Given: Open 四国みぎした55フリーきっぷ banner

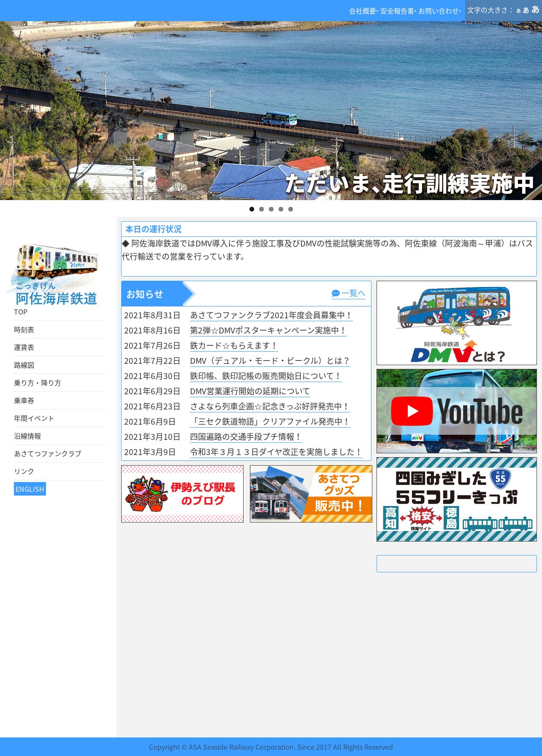Looking at the screenshot, I should point(456,499).
